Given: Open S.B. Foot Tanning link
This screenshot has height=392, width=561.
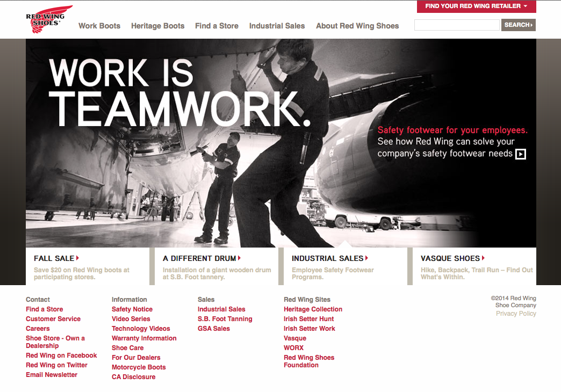Looking at the screenshot, I should point(225,319).
